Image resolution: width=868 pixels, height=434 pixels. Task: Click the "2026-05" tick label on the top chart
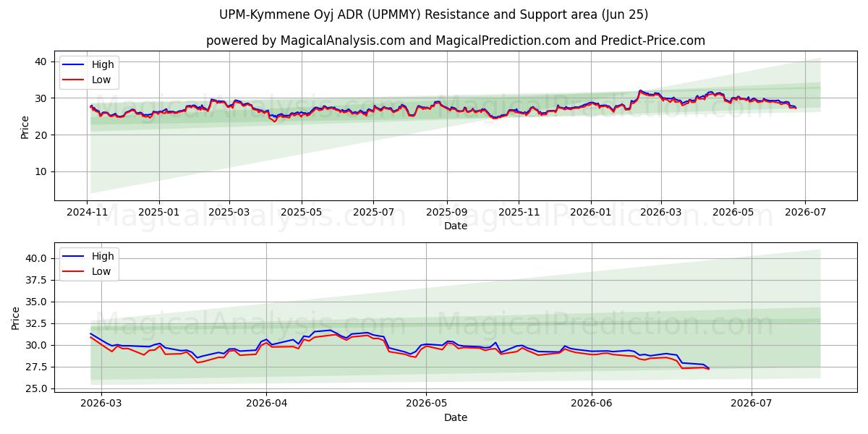point(733,212)
